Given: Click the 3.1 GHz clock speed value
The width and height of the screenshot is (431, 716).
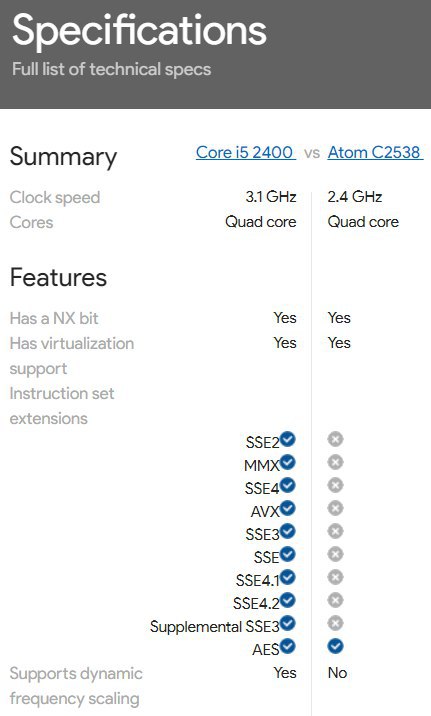Looking at the screenshot, I should [271, 196].
